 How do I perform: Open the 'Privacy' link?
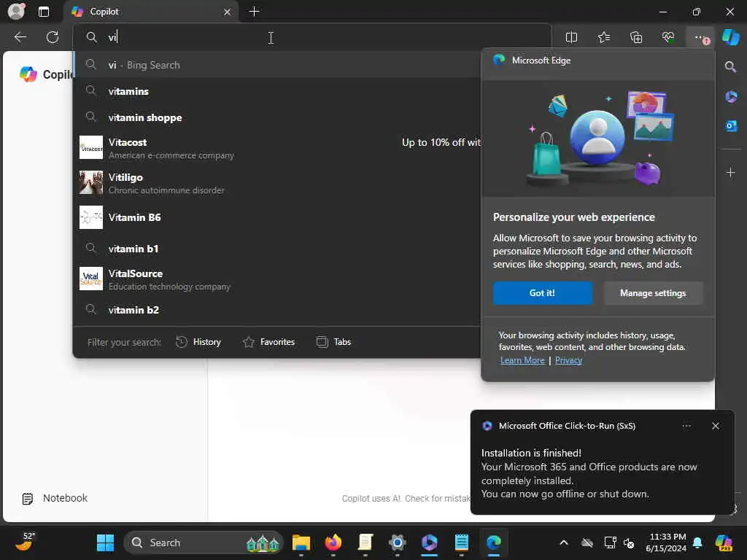pyautogui.click(x=568, y=360)
